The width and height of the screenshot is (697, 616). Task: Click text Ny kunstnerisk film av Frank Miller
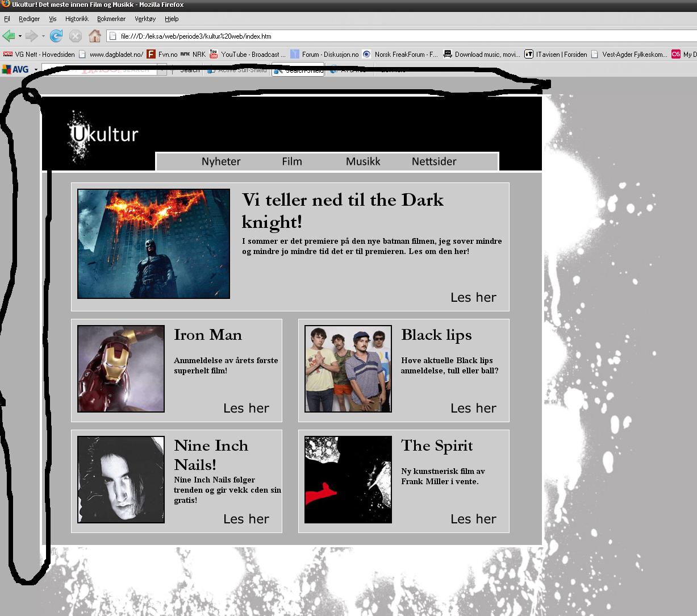(443, 476)
